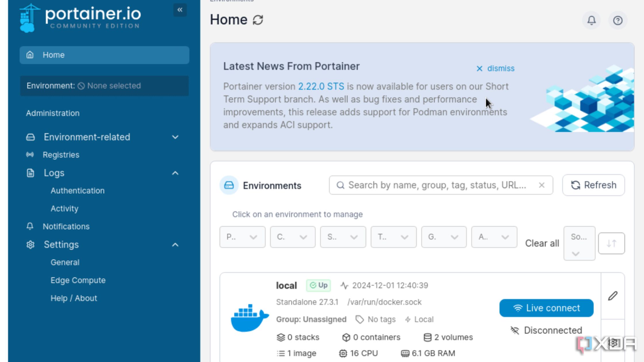
Task: Click the containers cube icon
Action: point(346,337)
